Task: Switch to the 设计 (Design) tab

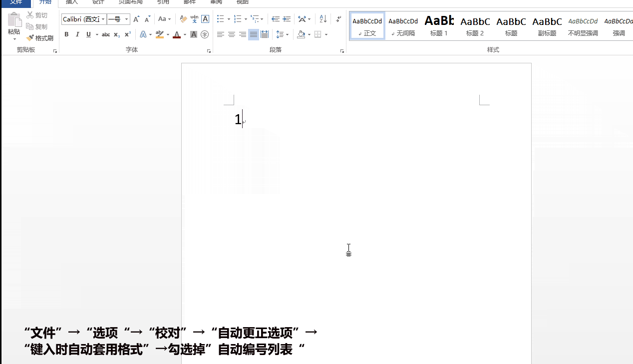Action: (x=98, y=2)
